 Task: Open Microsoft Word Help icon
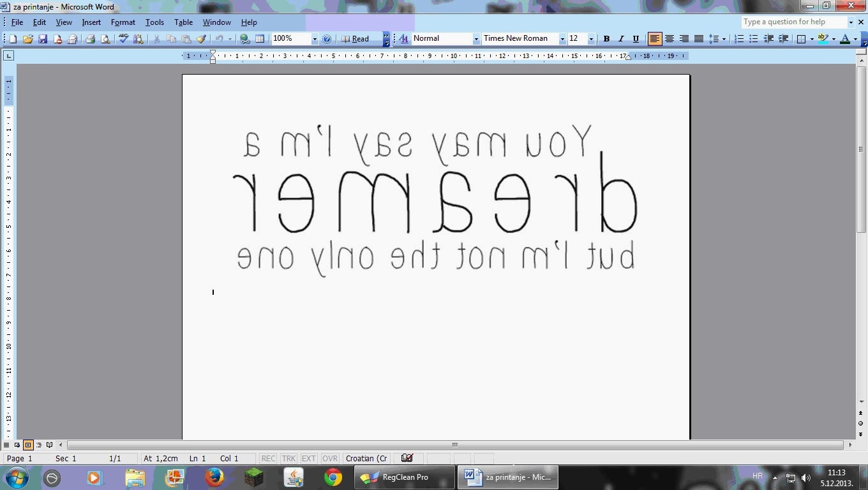tap(327, 39)
